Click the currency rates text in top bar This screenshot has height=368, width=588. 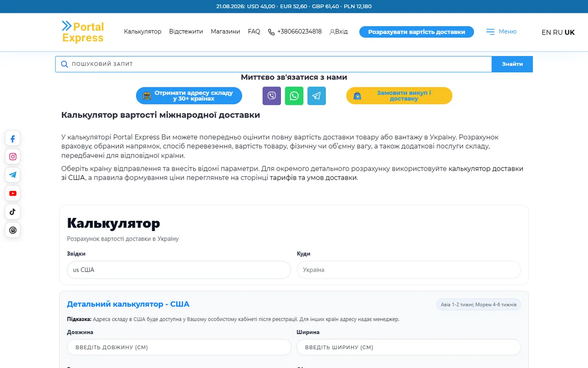(294, 6)
